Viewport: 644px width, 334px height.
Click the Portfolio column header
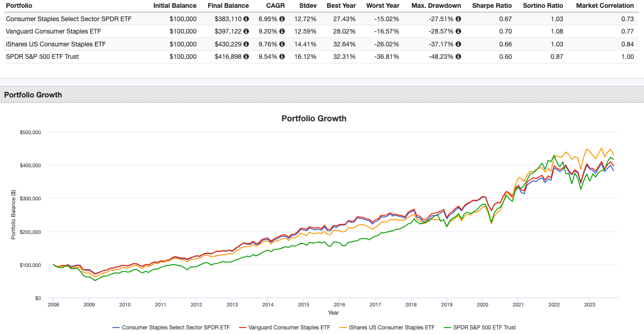click(x=18, y=6)
